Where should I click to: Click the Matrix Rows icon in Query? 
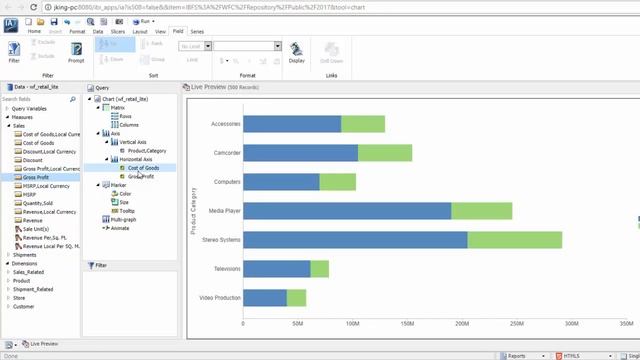click(115, 116)
